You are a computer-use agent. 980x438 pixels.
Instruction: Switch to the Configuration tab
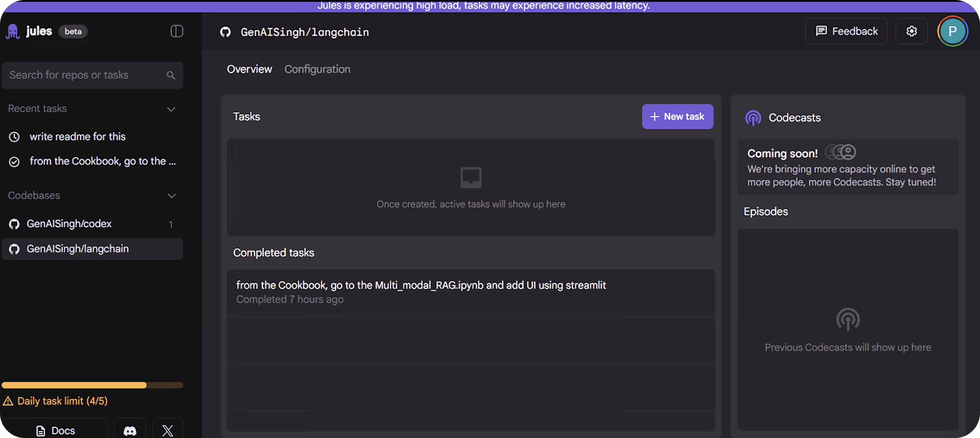[x=317, y=69]
